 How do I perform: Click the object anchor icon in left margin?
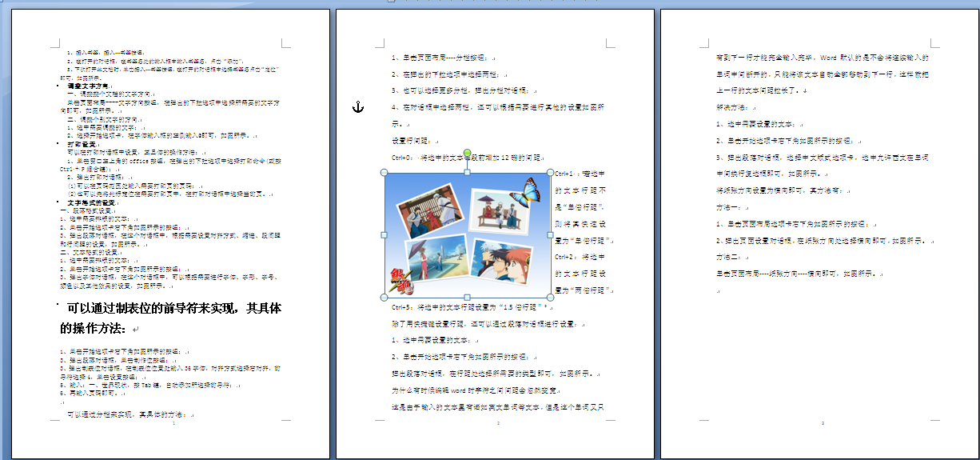click(358, 107)
